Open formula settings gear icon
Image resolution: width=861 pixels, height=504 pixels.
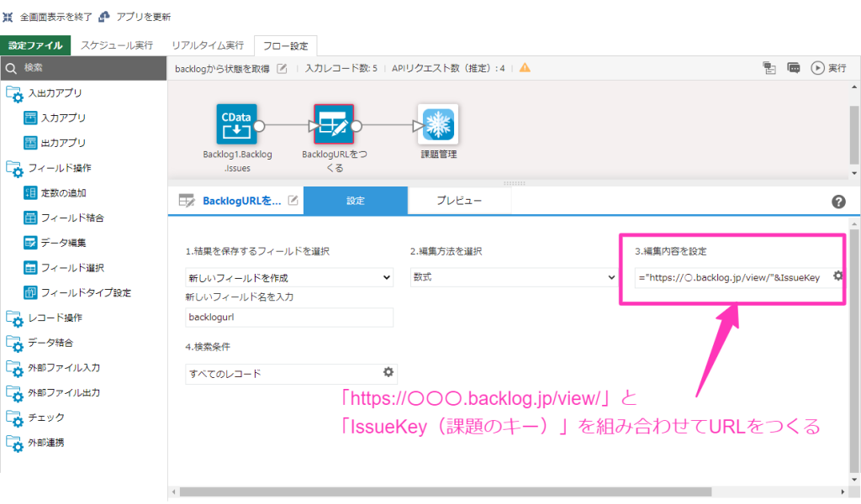tap(838, 276)
